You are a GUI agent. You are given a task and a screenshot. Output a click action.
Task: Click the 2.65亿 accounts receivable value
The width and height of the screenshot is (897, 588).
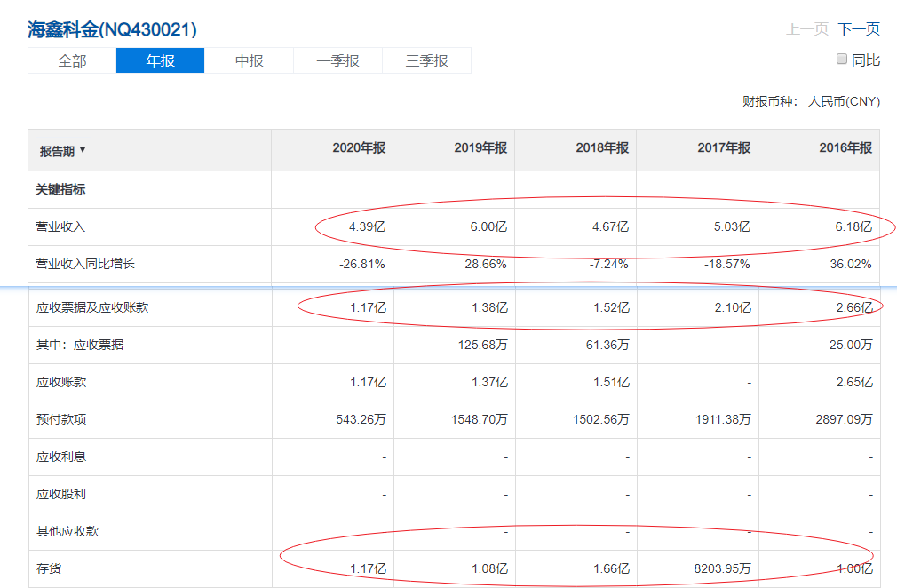click(x=854, y=382)
